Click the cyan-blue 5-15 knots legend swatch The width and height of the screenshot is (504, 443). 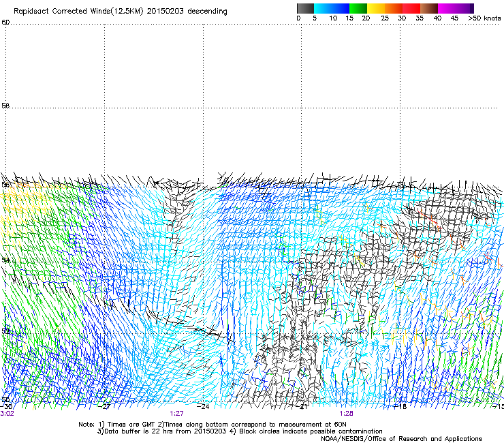point(332,8)
